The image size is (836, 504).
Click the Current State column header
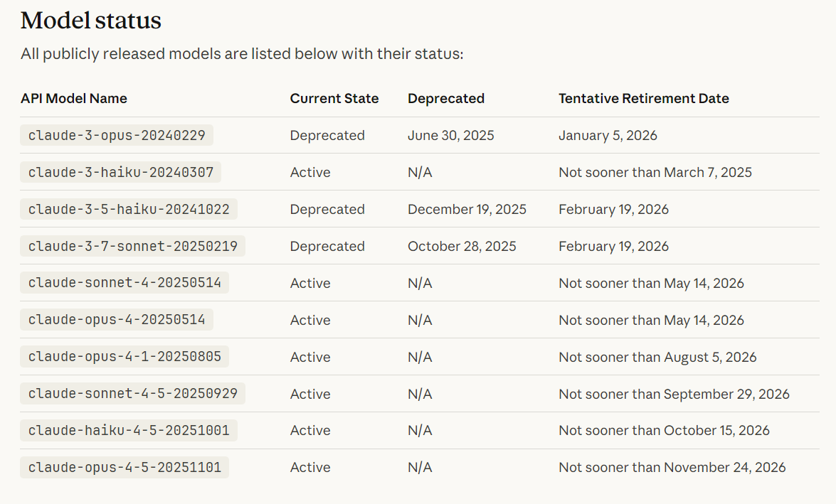334,99
